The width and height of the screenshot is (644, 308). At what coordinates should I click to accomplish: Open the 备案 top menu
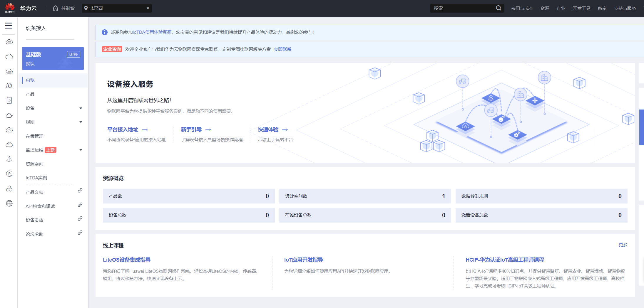[602, 8]
